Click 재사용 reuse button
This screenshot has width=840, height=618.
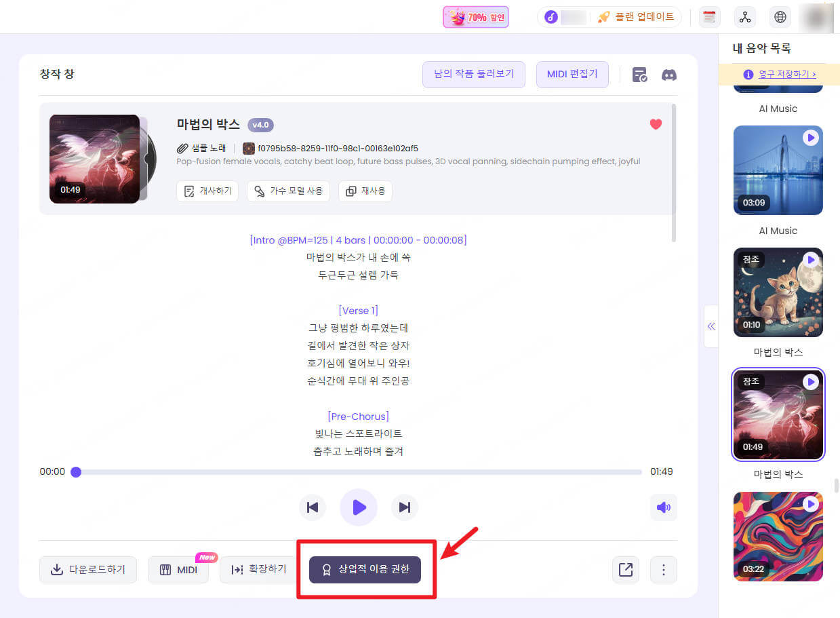pyautogui.click(x=365, y=191)
